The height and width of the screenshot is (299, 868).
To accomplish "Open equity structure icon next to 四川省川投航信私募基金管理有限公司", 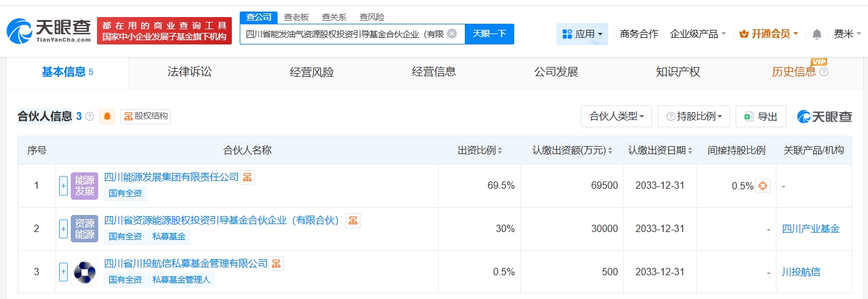I will (x=276, y=264).
